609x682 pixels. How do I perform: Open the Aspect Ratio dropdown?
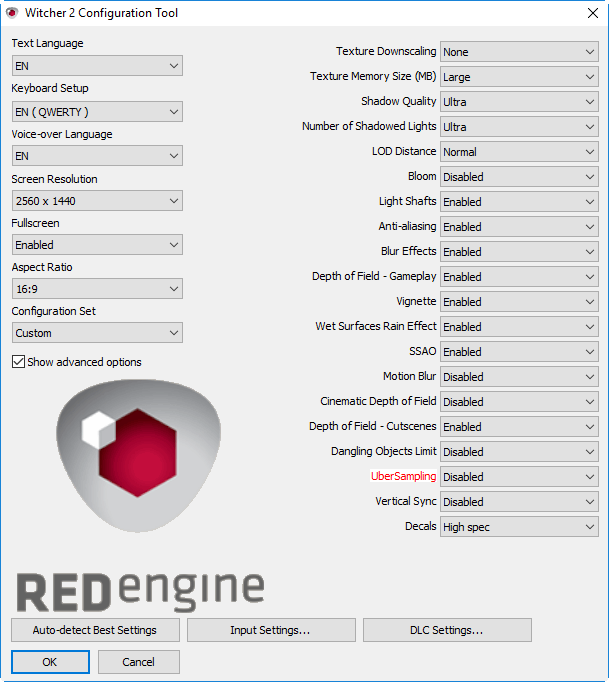(97, 289)
